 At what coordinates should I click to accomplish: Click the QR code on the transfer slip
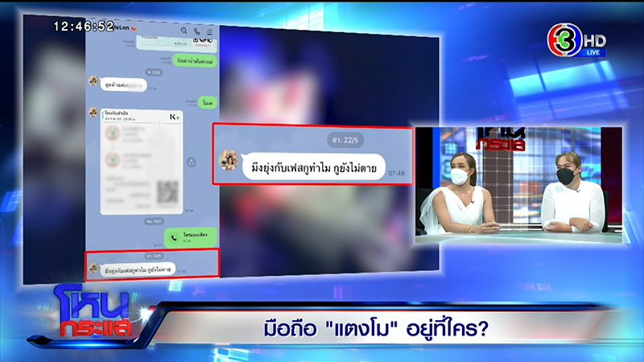[167, 192]
